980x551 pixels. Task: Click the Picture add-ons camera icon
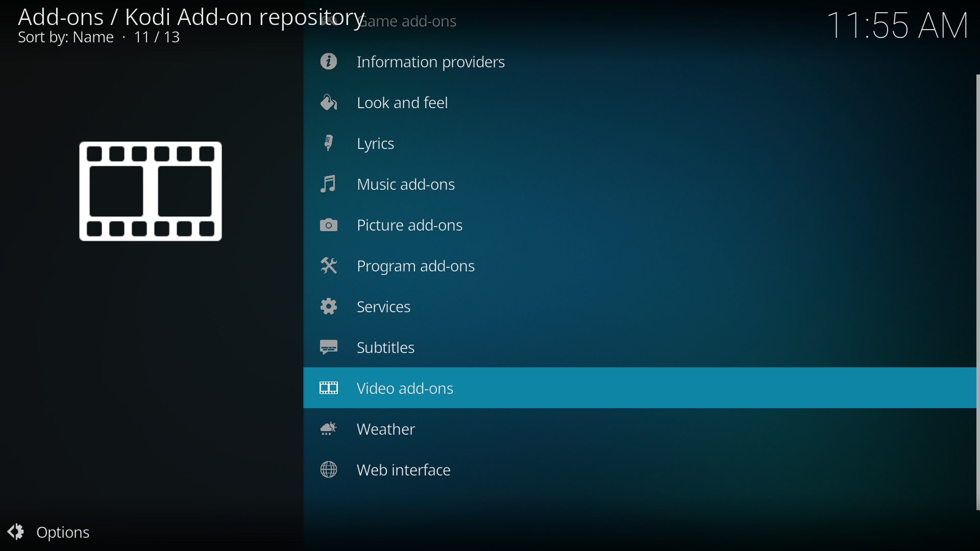pos(329,226)
